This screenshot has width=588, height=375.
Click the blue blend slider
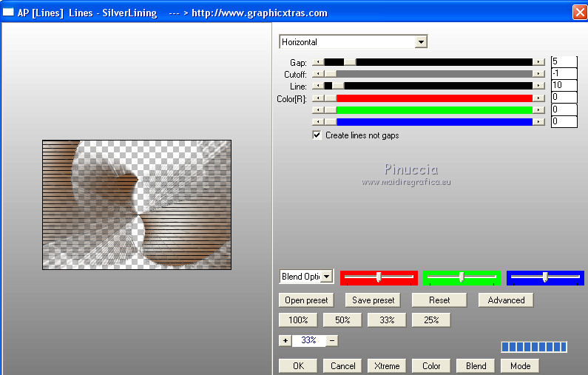pos(545,277)
